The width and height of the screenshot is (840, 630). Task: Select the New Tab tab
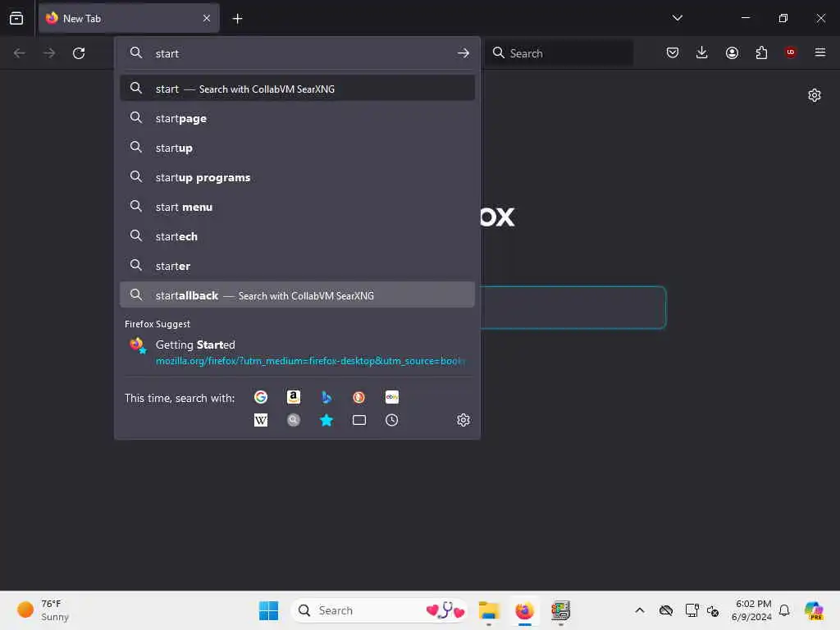click(129, 18)
